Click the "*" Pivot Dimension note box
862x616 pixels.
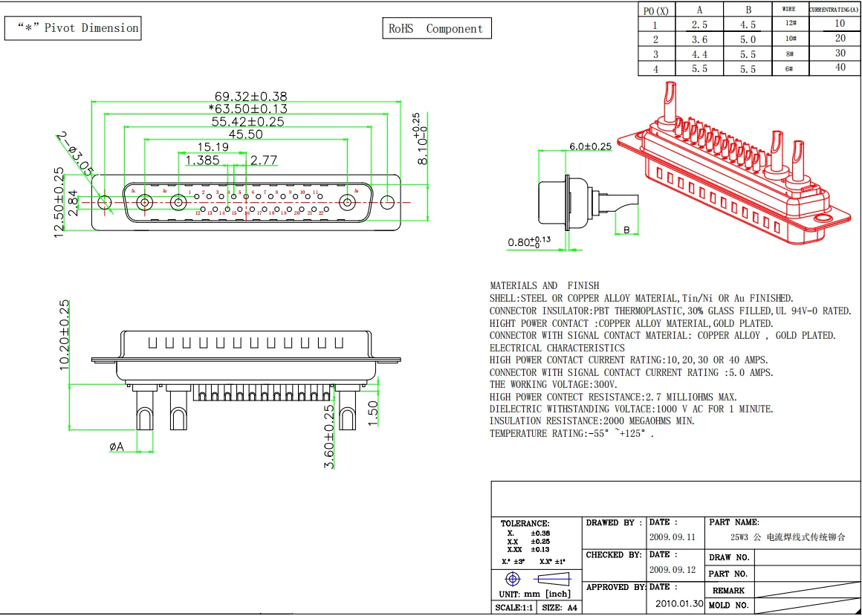pos(72,28)
